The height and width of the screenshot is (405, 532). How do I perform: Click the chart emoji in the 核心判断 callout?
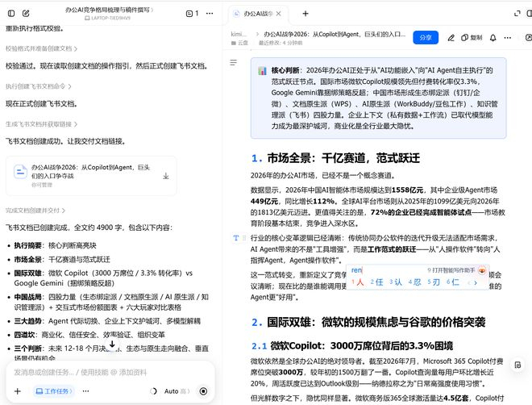262,71
